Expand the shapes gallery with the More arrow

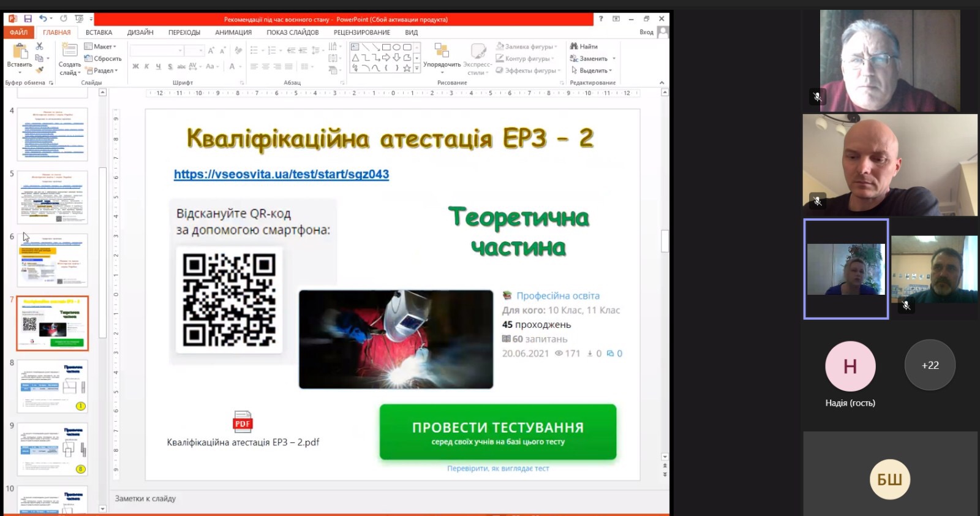417,69
